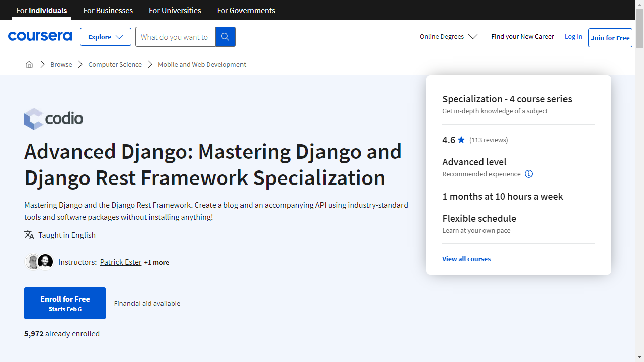Open Mobile and Web Development breadcrumb

pyautogui.click(x=202, y=64)
